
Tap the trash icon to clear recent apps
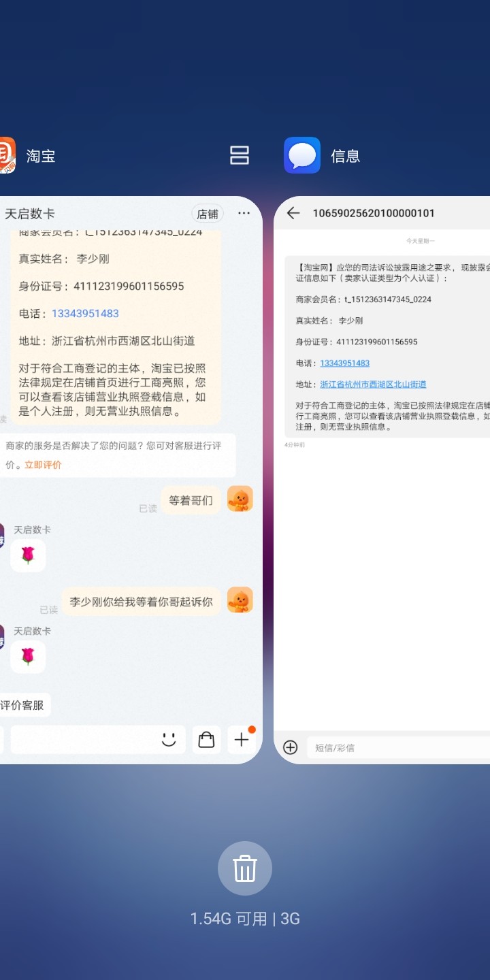click(245, 868)
